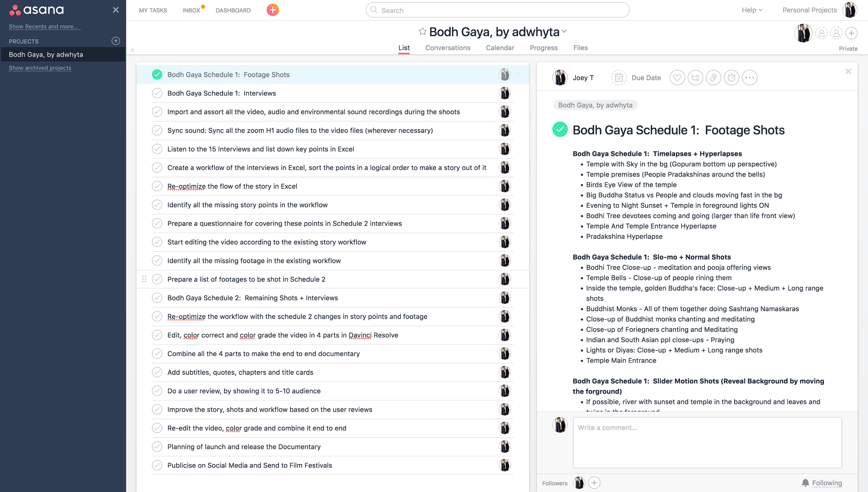Switch to the Calendar tab

click(x=499, y=48)
